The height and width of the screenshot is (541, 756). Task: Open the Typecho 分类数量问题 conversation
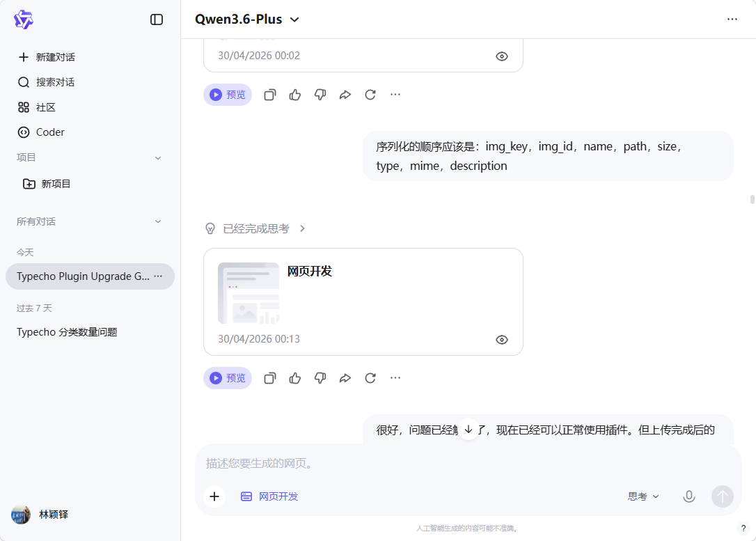(67, 332)
